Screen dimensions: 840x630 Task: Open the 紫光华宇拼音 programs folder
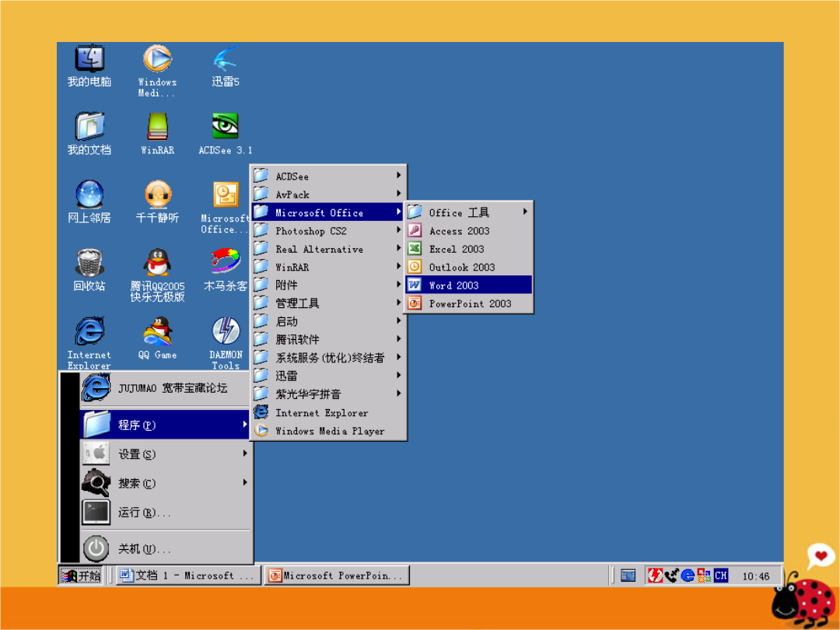328,394
